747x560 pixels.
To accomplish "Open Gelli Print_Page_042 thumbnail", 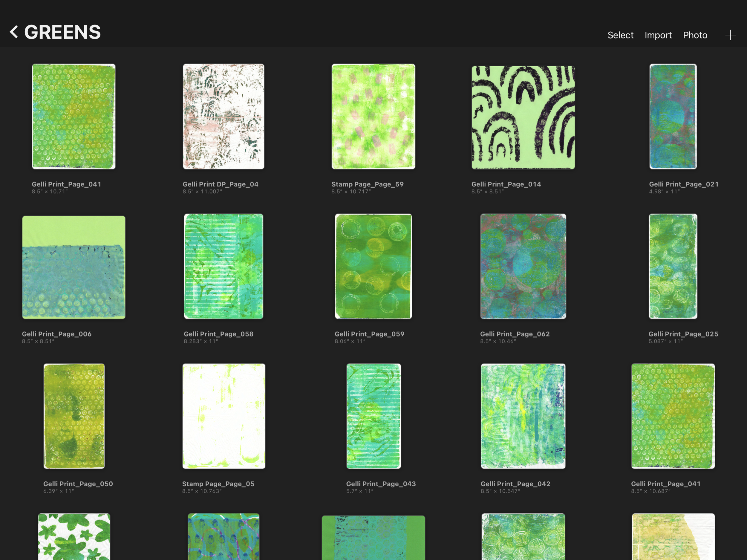I will tap(523, 416).
